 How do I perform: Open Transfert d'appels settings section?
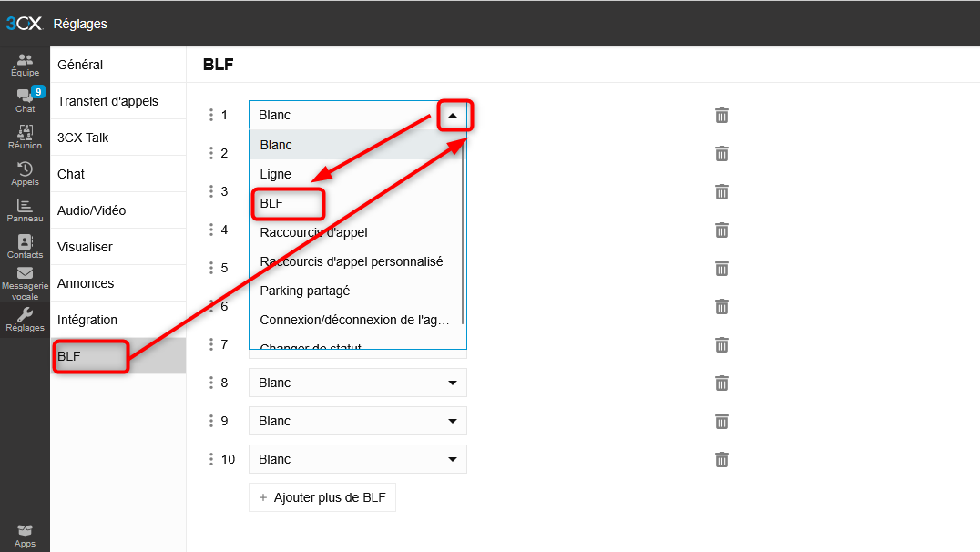118,101
